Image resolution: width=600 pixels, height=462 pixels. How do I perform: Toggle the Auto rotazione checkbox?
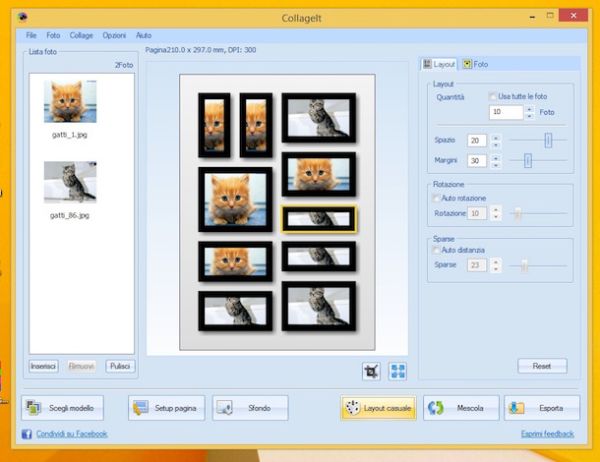coord(437,198)
